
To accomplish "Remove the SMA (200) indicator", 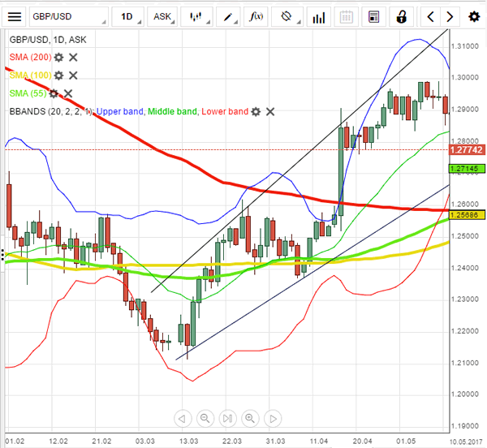I will tap(73, 58).
